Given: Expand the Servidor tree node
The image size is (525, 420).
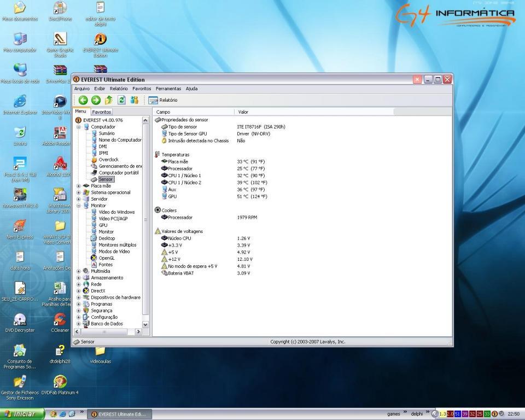Looking at the screenshot, I should pos(78,199).
